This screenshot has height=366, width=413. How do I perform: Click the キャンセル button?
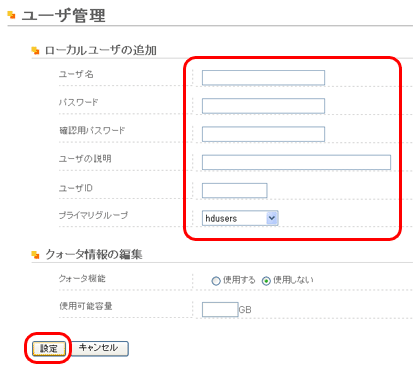99,348
